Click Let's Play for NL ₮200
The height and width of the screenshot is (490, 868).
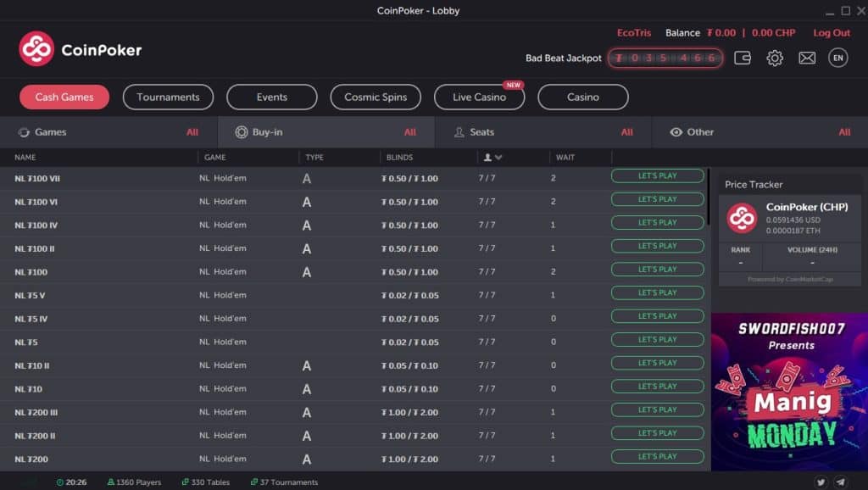[x=658, y=457]
